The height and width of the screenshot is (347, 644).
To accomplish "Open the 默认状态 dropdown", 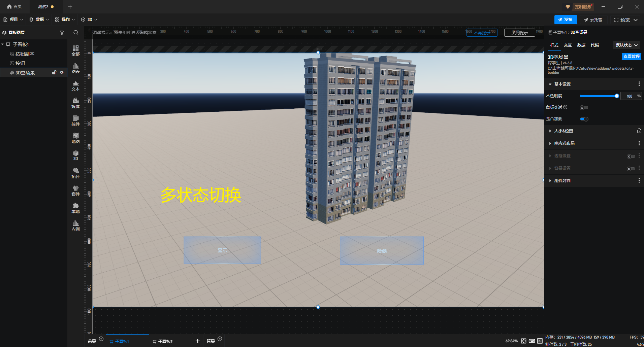I will point(626,45).
